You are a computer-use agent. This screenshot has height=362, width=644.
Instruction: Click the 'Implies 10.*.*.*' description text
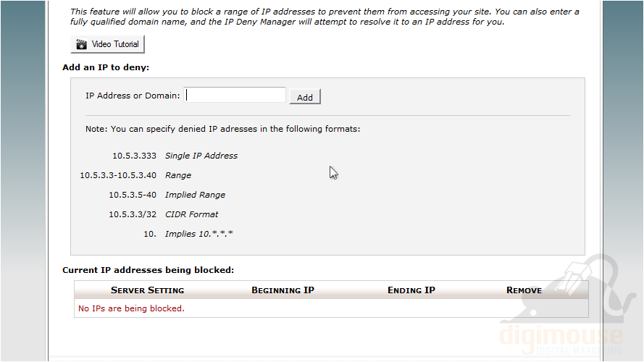click(198, 234)
